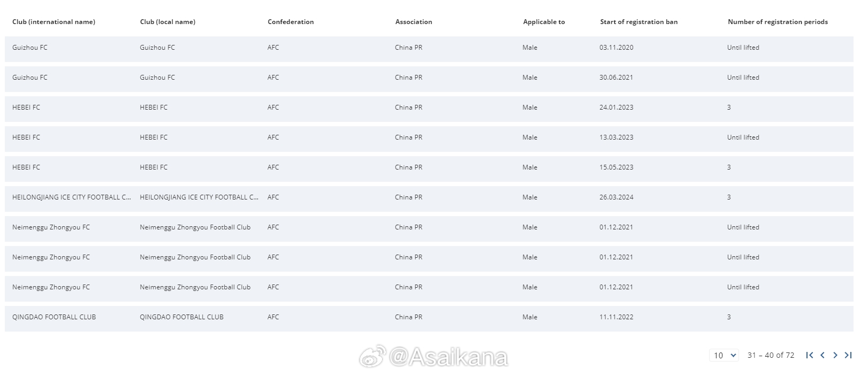Click the Association column header
868x376 pixels.
414,22
